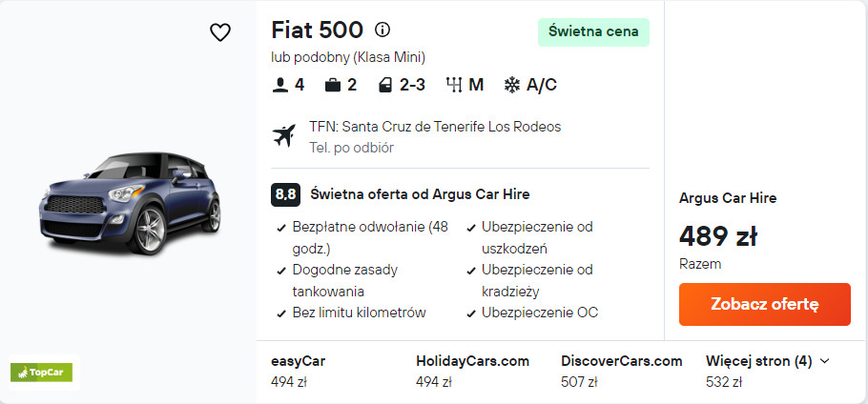
Task: Select the easyCar 494 zł offer
Action: tap(300, 372)
